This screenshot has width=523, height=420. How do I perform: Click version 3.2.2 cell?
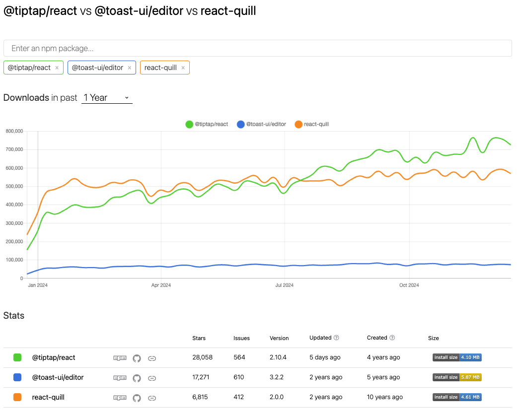coord(277,377)
